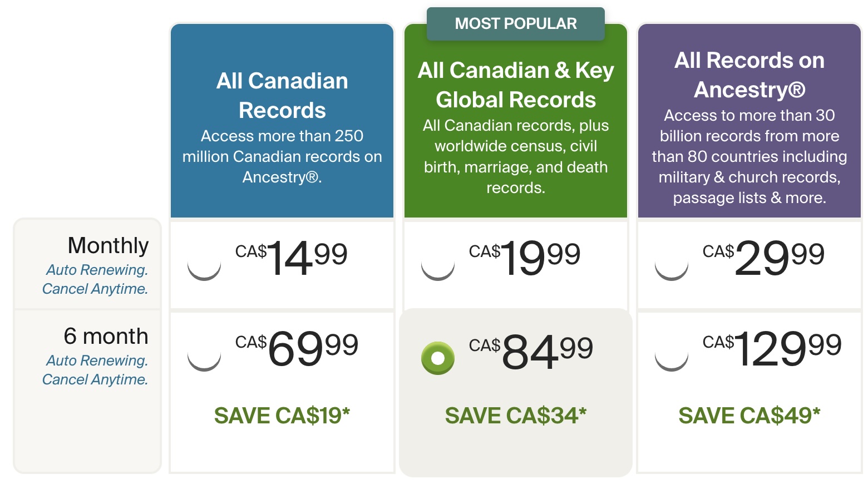Screen dimensions: 868x484
Task: Click the CA$14.99 monthly price
Action: [292, 258]
